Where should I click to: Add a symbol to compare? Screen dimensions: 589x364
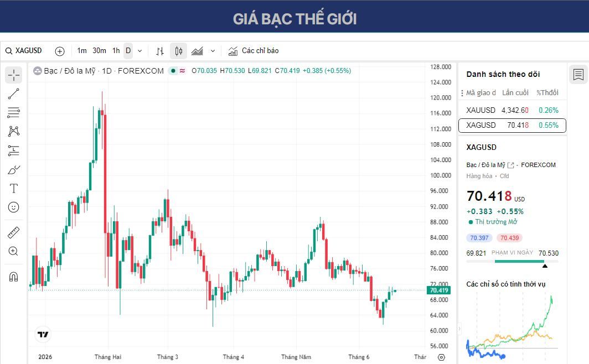click(x=60, y=51)
